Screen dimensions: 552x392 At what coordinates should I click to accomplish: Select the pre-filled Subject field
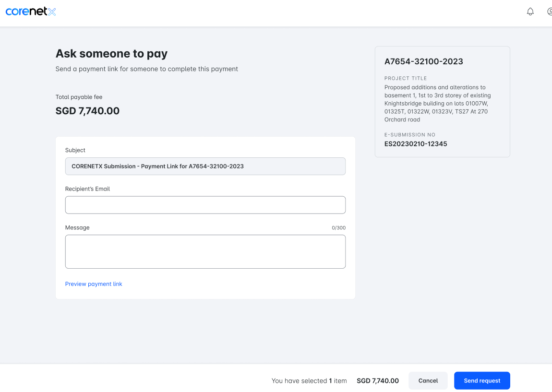[205, 166]
